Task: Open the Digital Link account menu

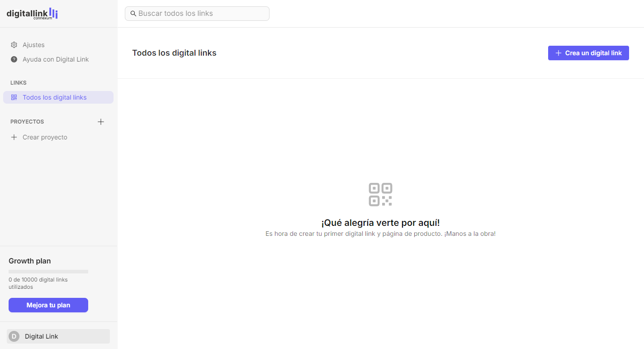Action: pos(58,336)
